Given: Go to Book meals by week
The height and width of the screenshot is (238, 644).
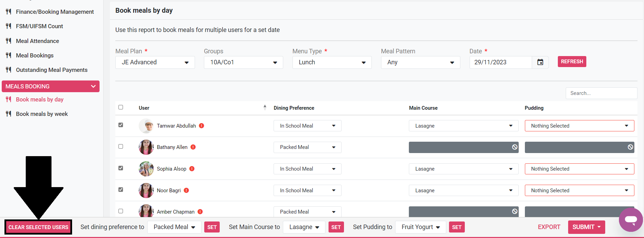Looking at the screenshot, I should (42, 114).
